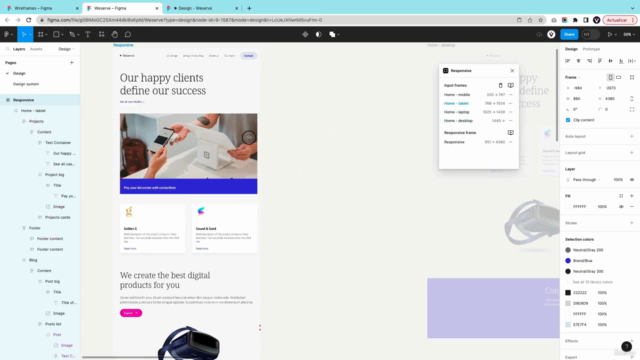Viewport: 640px width, 360px height.
Task: Click the Mask contrast icon
Action: (x=319, y=35)
